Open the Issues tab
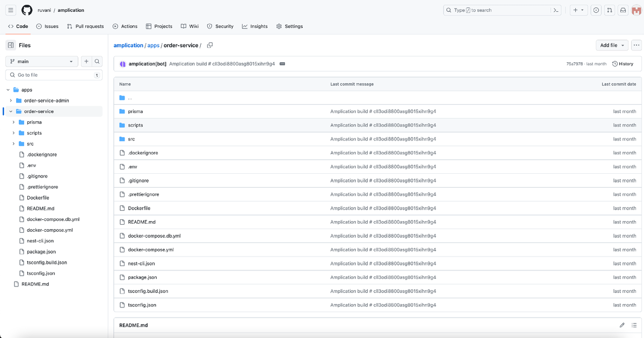This screenshot has height=338, width=644. (47, 26)
